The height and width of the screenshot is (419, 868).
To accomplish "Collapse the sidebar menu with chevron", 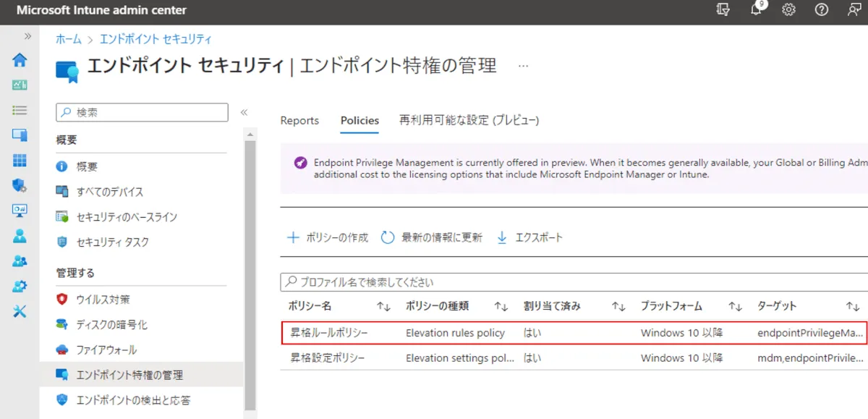I will [x=244, y=112].
